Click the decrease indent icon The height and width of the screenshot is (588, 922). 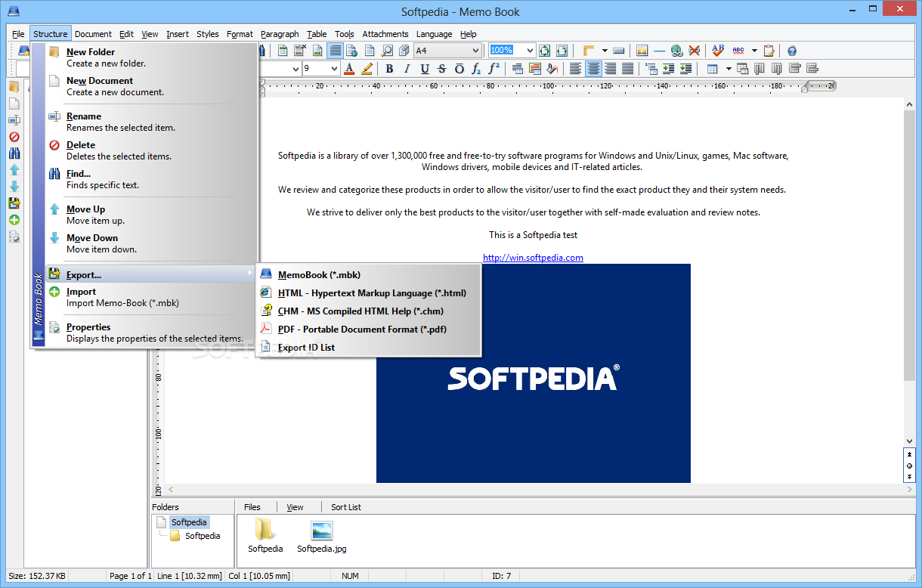[685, 69]
